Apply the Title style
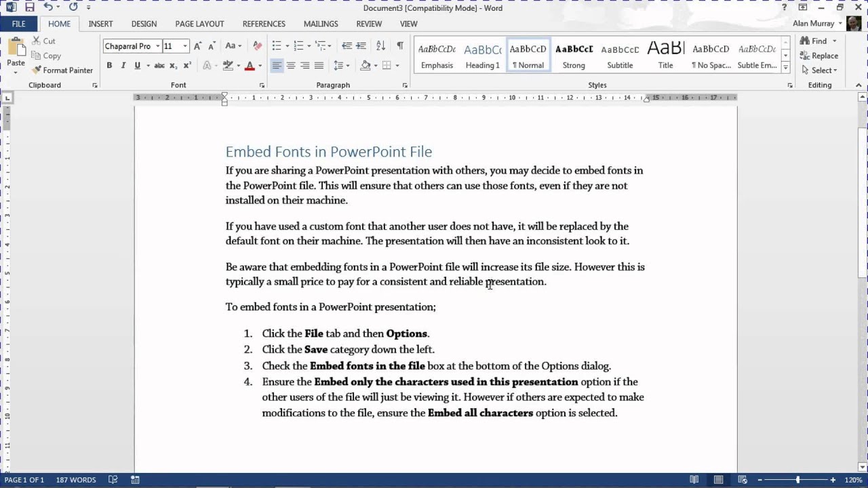This screenshot has height=488, width=868. [665, 56]
